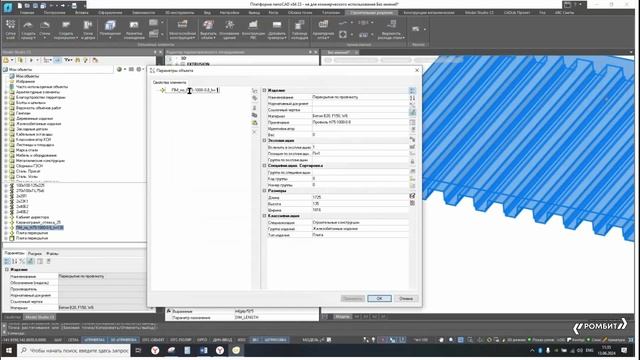Click the globe icon beside library search

pos(119,69)
